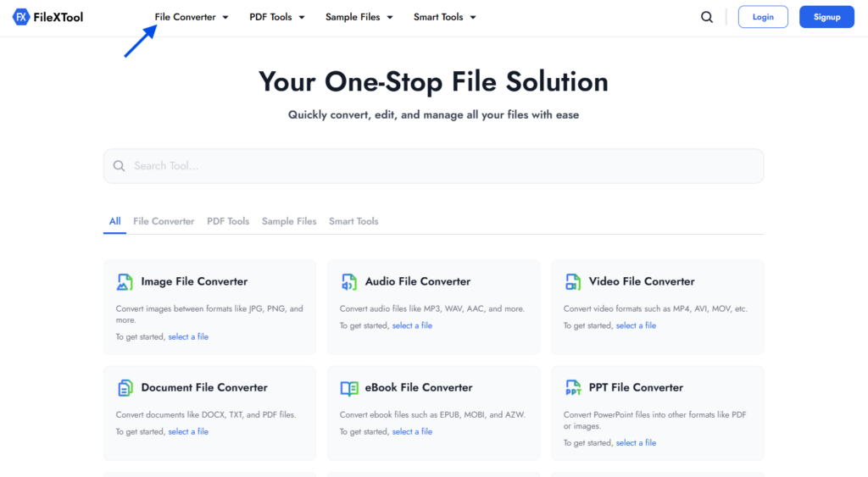Expand the PDF Tools dropdown arrow
Screen dimensions: 868x477
coord(302,17)
